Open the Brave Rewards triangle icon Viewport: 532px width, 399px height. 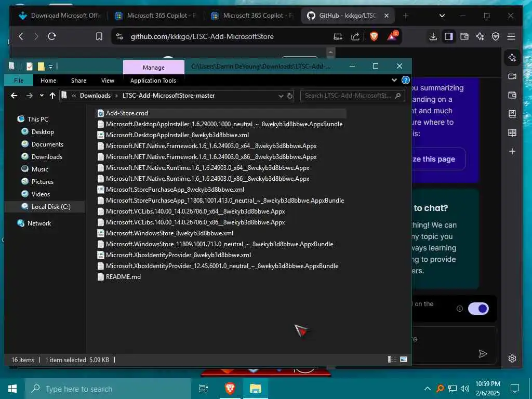click(x=392, y=36)
